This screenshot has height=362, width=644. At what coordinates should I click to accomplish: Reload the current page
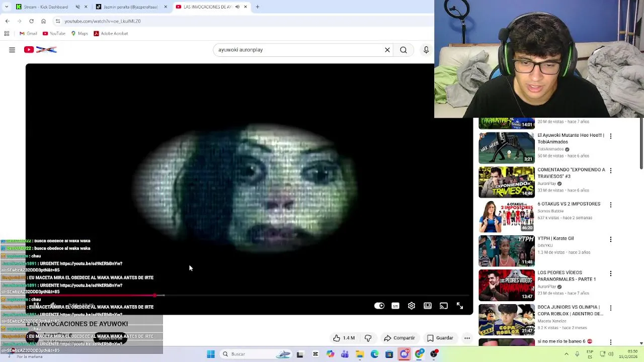(x=31, y=21)
